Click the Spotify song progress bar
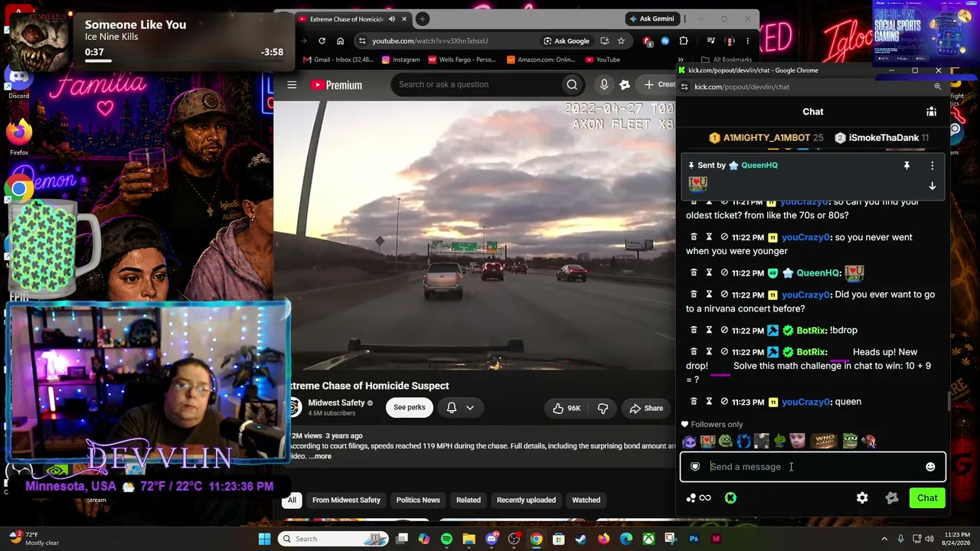980x551 pixels. 184,61
